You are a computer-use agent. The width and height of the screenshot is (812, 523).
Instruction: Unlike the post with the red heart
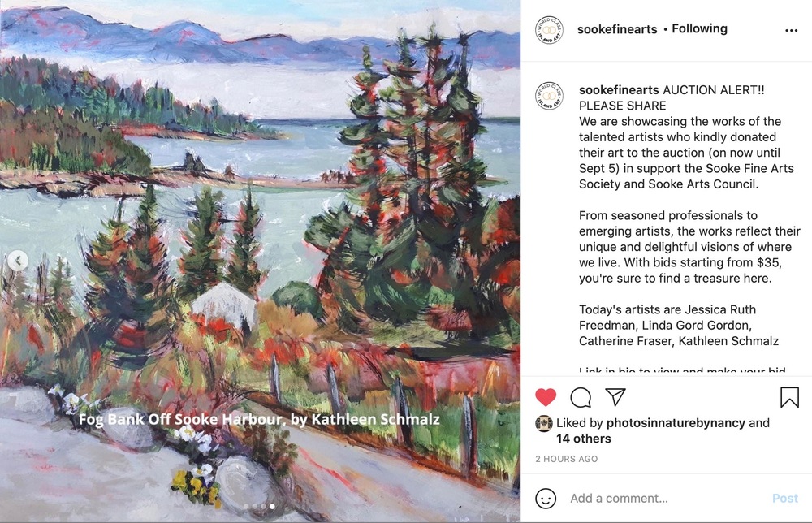pyautogui.click(x=546, y=397)
